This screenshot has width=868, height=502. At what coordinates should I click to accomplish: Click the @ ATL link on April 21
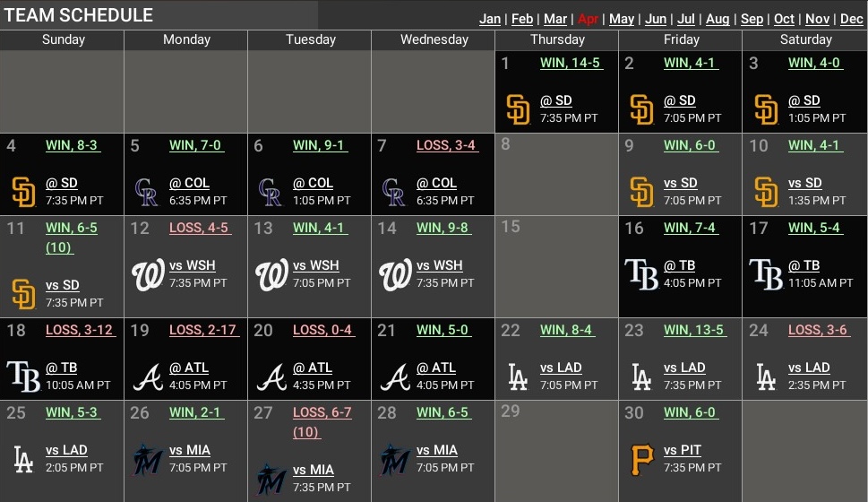[436, 368]
